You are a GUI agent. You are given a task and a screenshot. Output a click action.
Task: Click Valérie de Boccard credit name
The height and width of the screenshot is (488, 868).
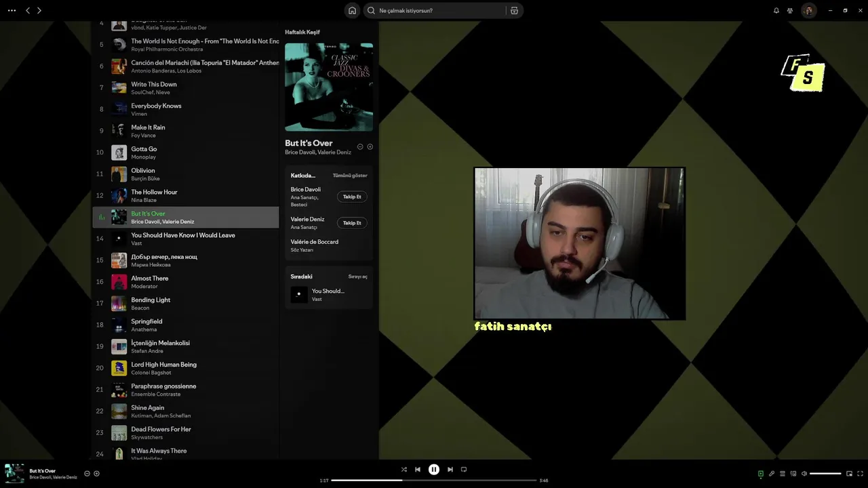[315, 242]
